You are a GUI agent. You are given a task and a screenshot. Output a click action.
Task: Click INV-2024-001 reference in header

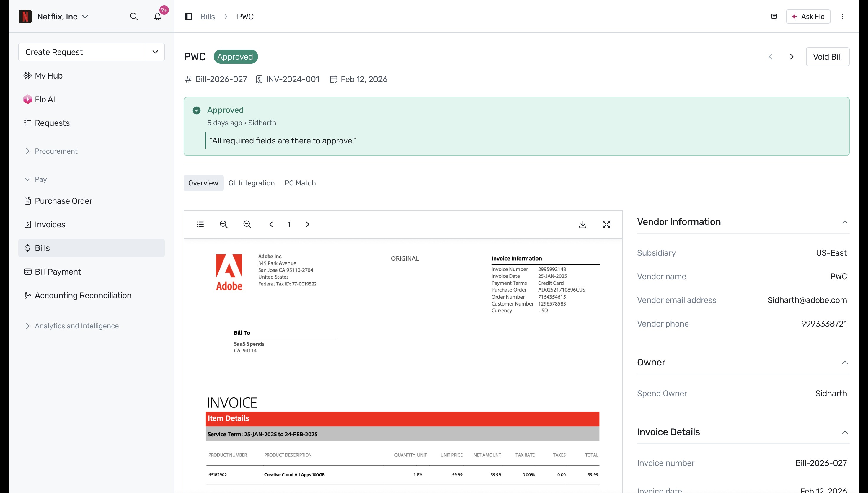(x=293, y=79)
